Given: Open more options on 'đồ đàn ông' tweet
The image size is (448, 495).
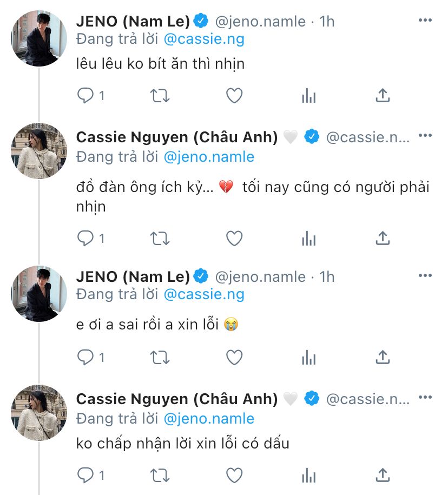Looking at the screenshot, I should tap(425, 135).
